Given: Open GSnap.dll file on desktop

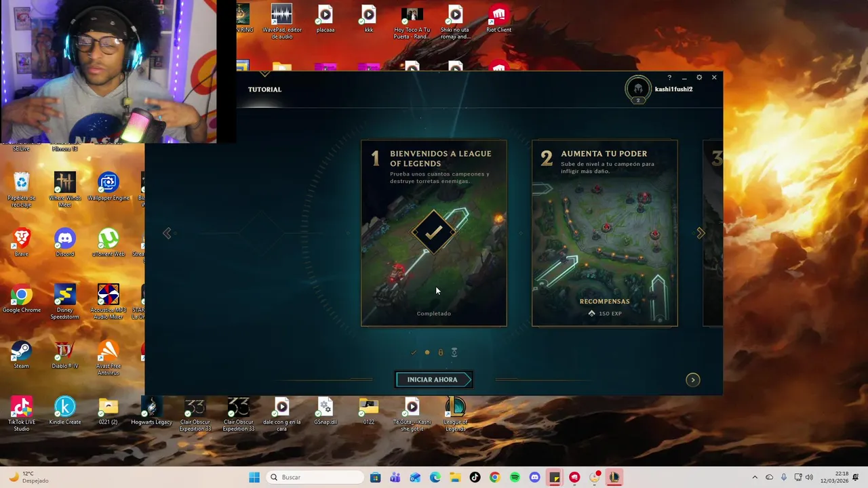Looking at the screenshot, I should pyautogui.click(x=325, y=411).
